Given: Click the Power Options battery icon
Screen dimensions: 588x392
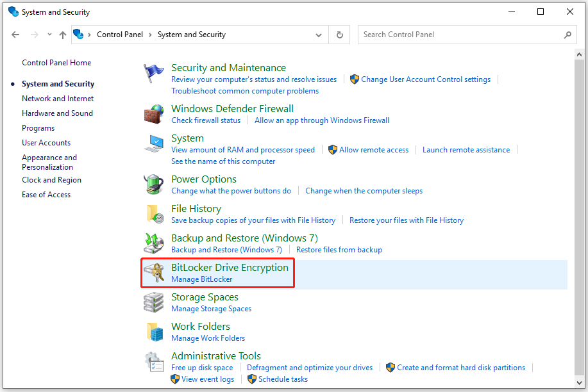Looking at the screenshot, I should coord(154,184).
